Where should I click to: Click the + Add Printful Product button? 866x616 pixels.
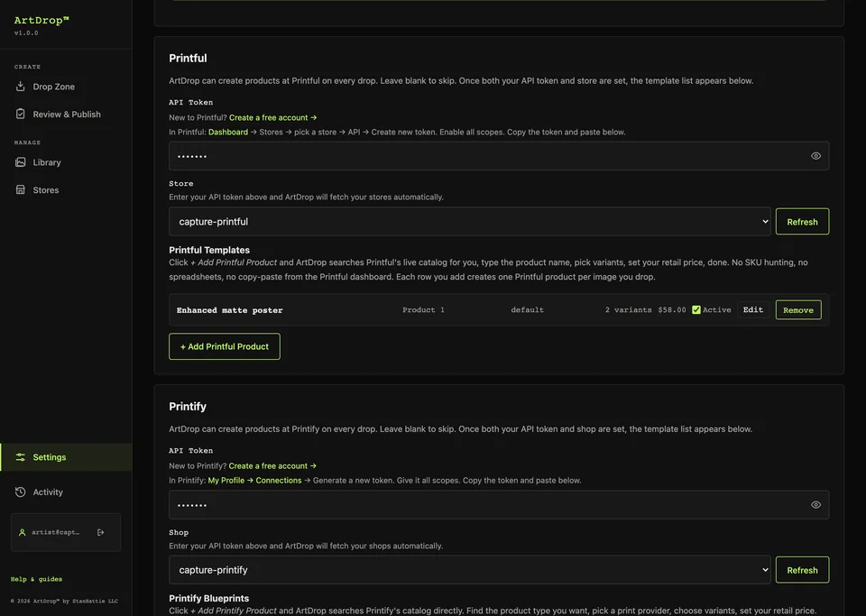pyautogui.click(x=225, y=346)
